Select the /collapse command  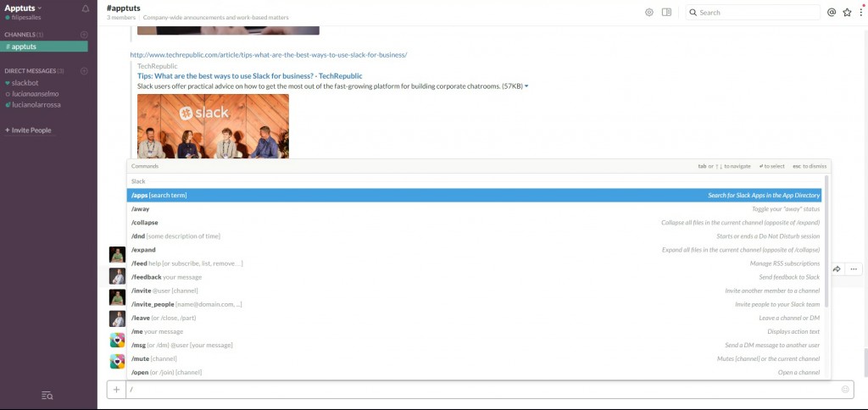(x=474, y=223)
